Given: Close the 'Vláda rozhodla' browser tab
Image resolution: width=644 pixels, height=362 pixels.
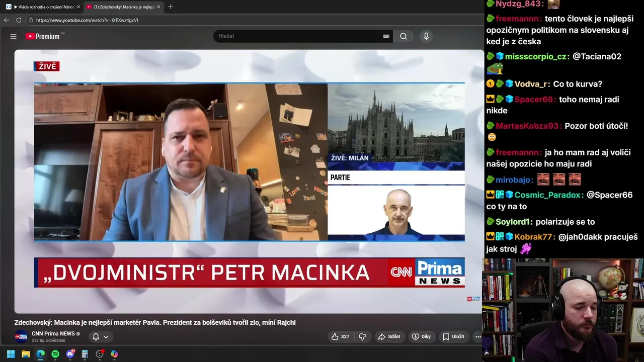Looking at the screenshot, I should pos(78,7).
